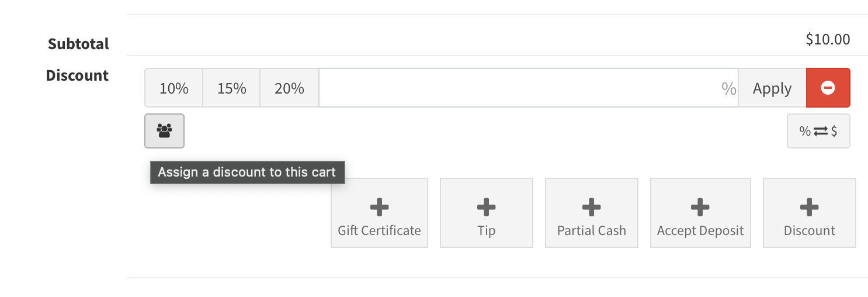Click the Partial Cash label text
868x297 pixels.
(591, 230)
